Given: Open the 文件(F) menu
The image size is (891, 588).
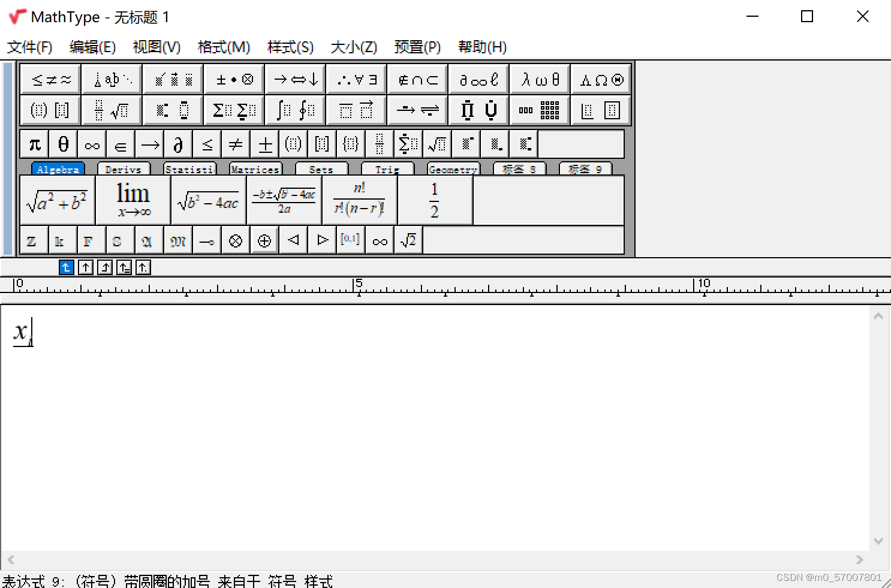Looking at the screenshot, I should point(29,47).
